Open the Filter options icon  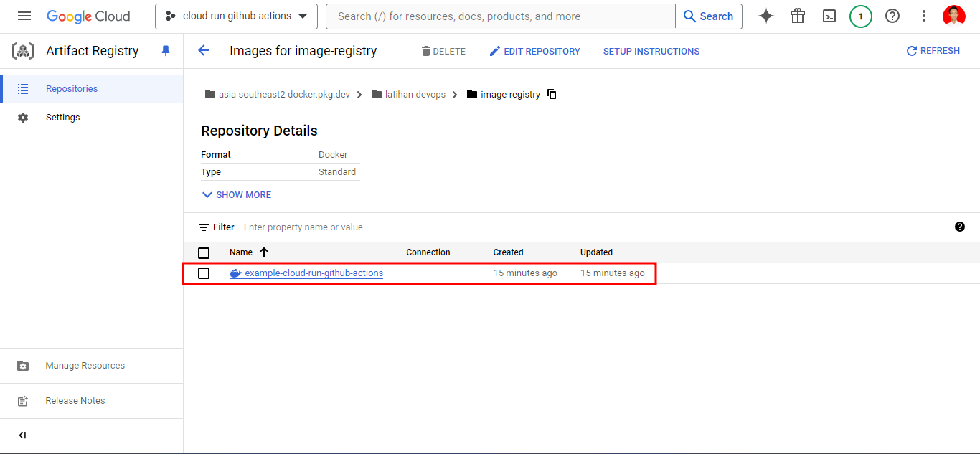click(x=204, y=227)
